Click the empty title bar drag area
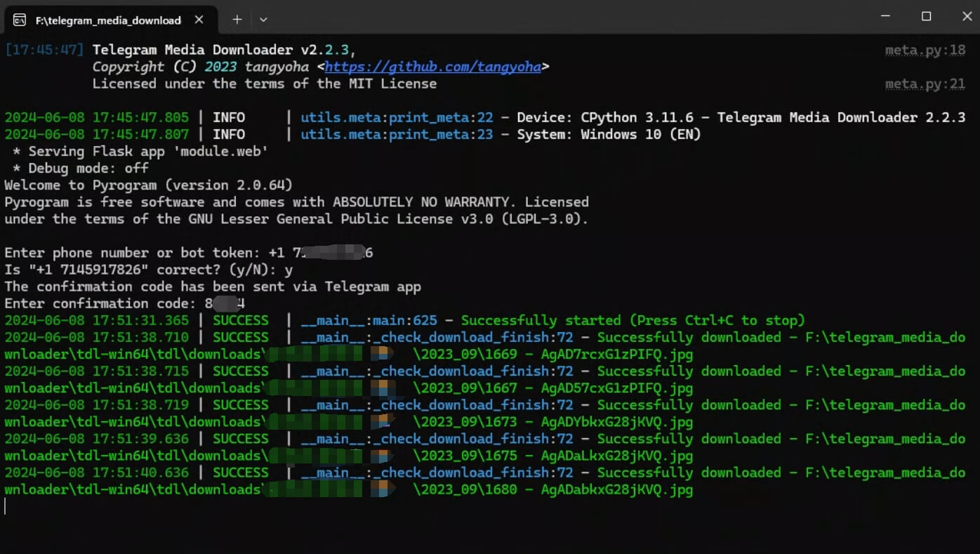The height and width of the screenshot is (554, 980). 562,17
